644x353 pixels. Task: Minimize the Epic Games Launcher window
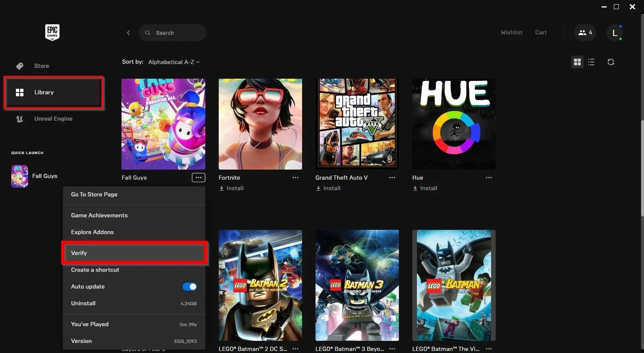pos(604,7)
